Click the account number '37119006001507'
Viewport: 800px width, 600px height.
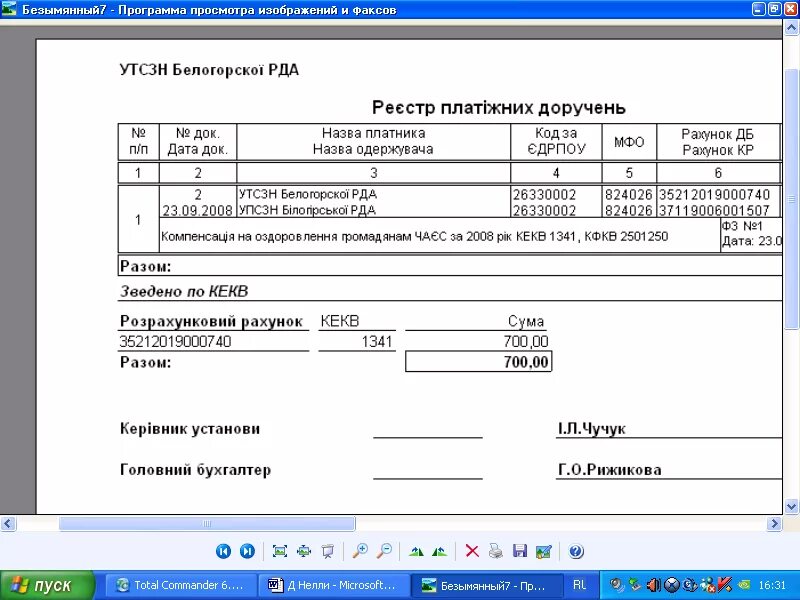tap(714, 210)
